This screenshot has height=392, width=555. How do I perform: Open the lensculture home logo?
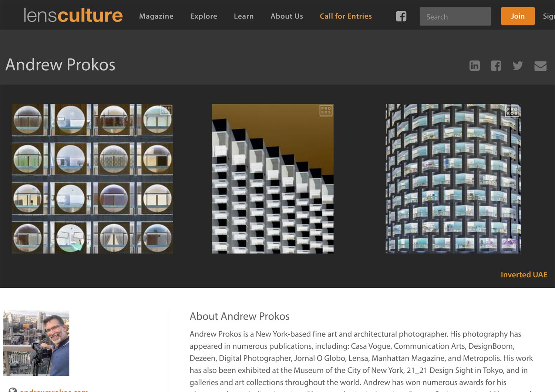point(73,16)
